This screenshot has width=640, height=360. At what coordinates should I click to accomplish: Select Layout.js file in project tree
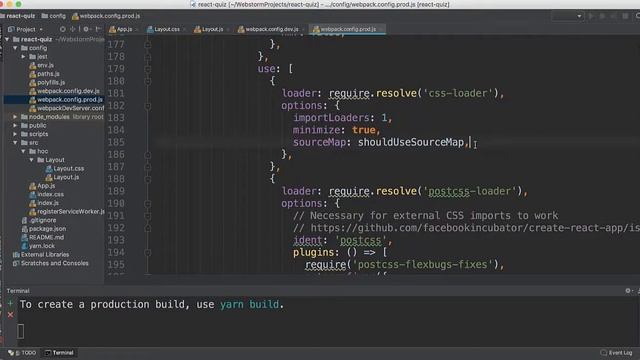(x=62, y=177)
